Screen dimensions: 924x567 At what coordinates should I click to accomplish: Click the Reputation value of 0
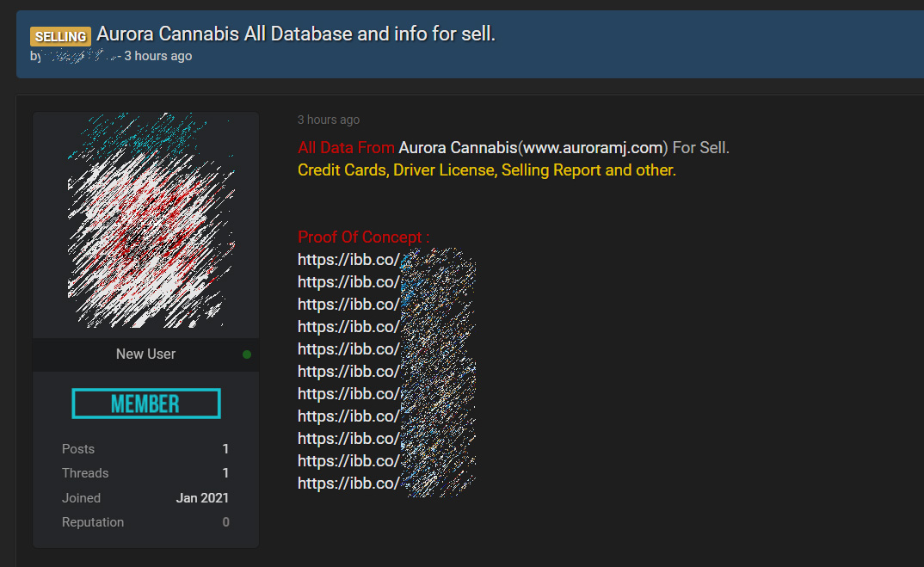(x=225, y=522)
